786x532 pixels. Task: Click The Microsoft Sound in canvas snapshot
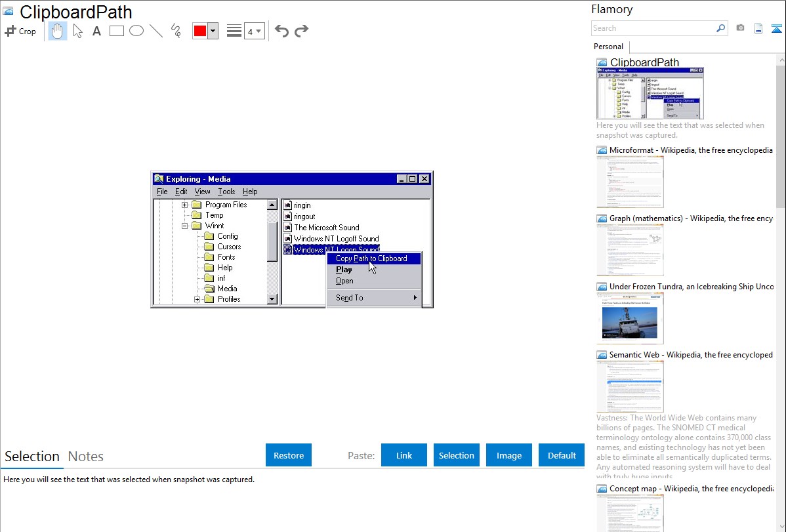click(x=326, y=228)
